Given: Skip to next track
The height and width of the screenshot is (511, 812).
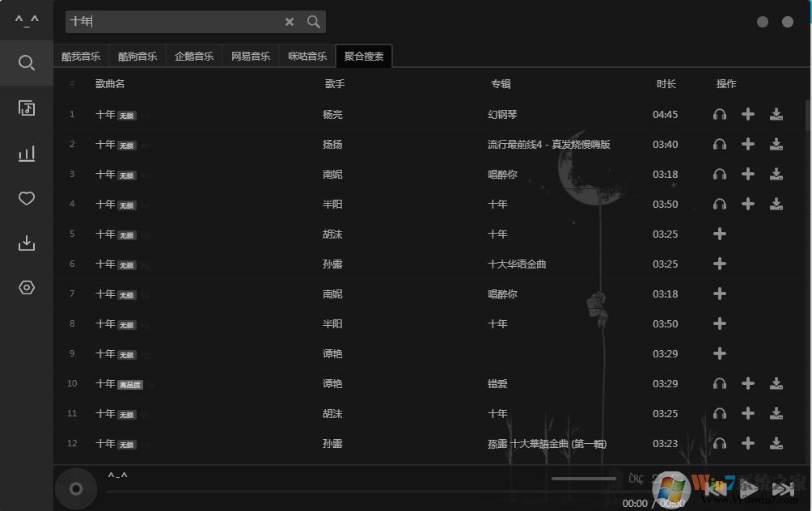Looking at the screenshot, I should tap(782, 488).
